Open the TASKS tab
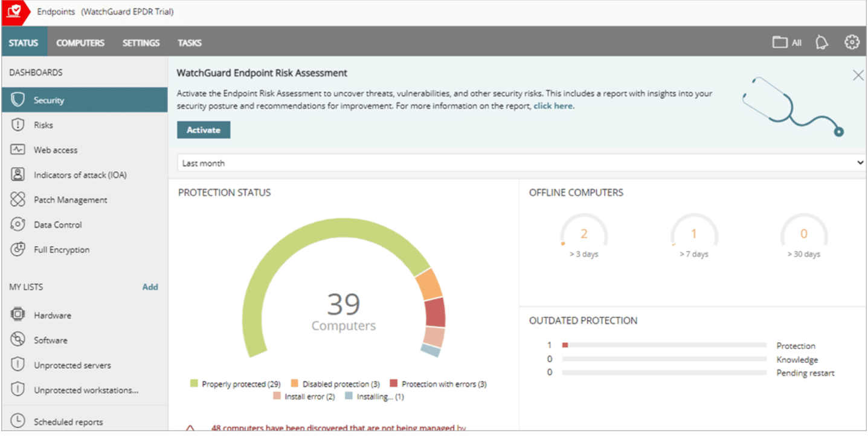 point(190,43)
